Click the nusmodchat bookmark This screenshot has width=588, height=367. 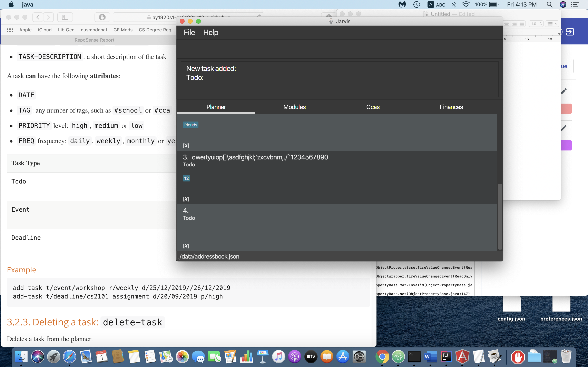point(94,30)
